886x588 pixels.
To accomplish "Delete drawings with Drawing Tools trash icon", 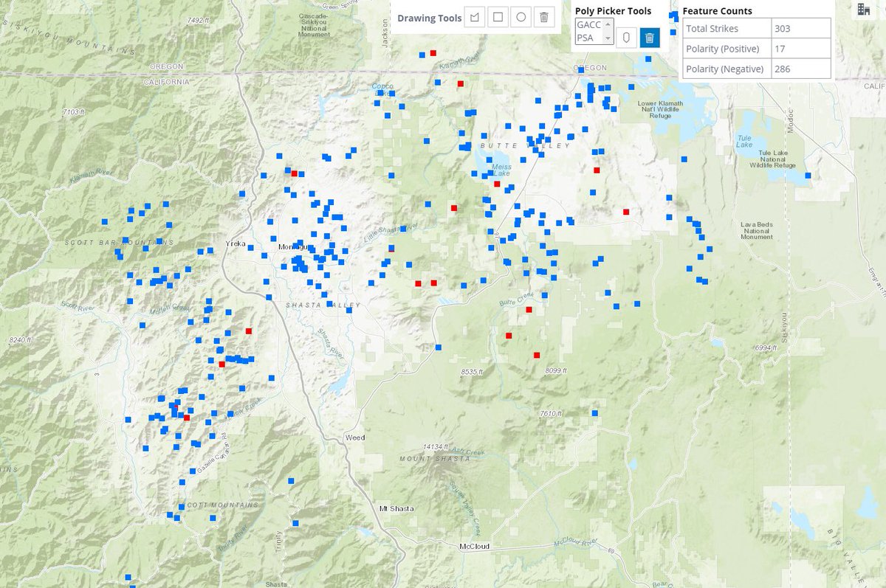I will (x=544, y=17).
